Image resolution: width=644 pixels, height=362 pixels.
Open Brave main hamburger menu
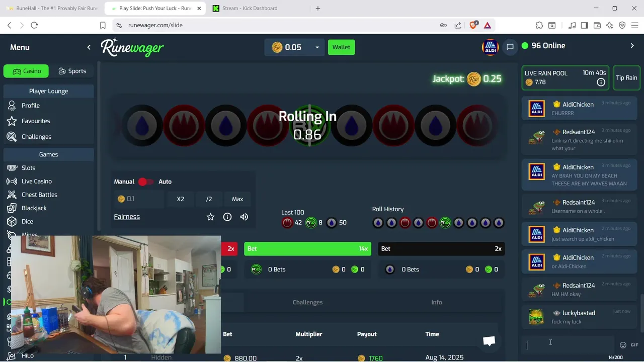635,25
